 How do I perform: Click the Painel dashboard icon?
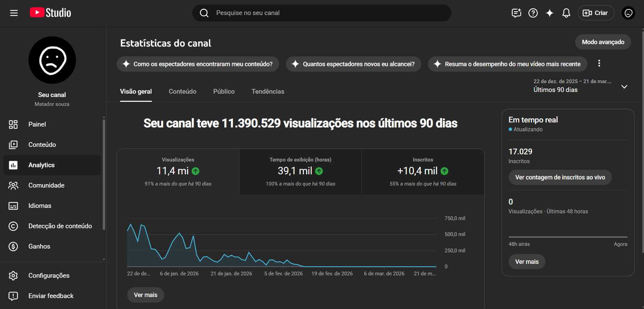coord(13,124)
